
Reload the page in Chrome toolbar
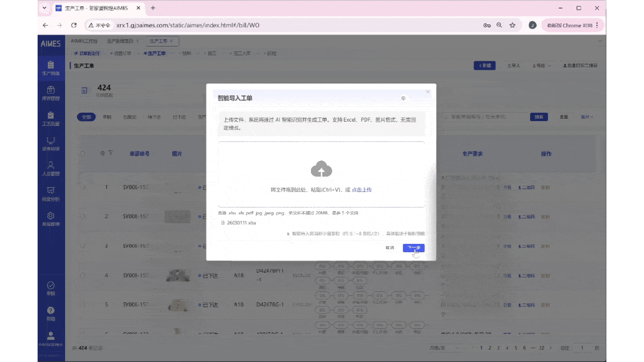[74, 25]
